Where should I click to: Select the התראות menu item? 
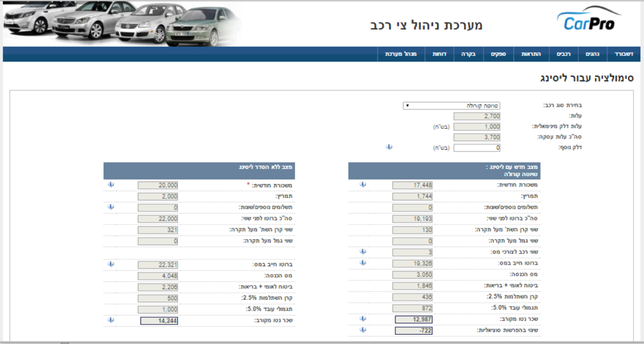tap(531, 54)
